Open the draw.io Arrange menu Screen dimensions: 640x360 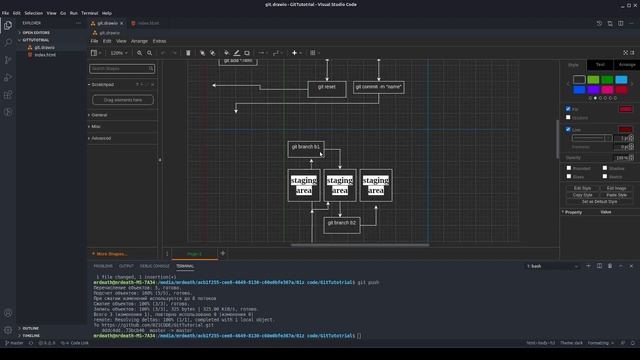139,41
